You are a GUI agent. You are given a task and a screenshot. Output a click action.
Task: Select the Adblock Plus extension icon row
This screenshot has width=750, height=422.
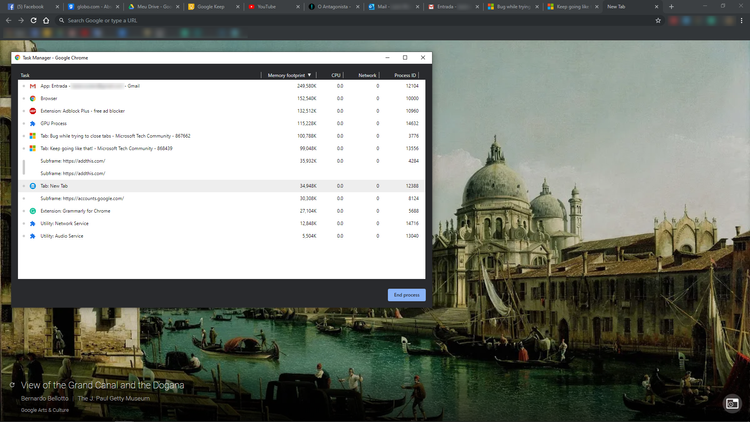click(33, 111)
